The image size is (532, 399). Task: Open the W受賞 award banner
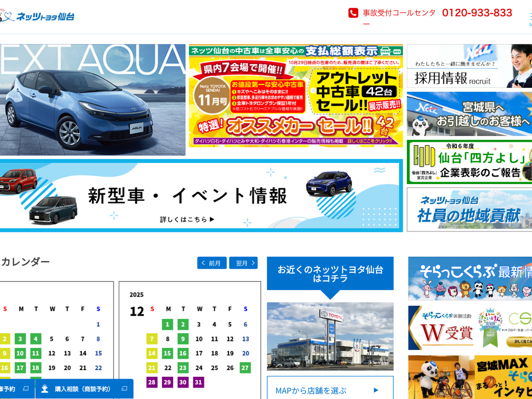tap(470, 328)
